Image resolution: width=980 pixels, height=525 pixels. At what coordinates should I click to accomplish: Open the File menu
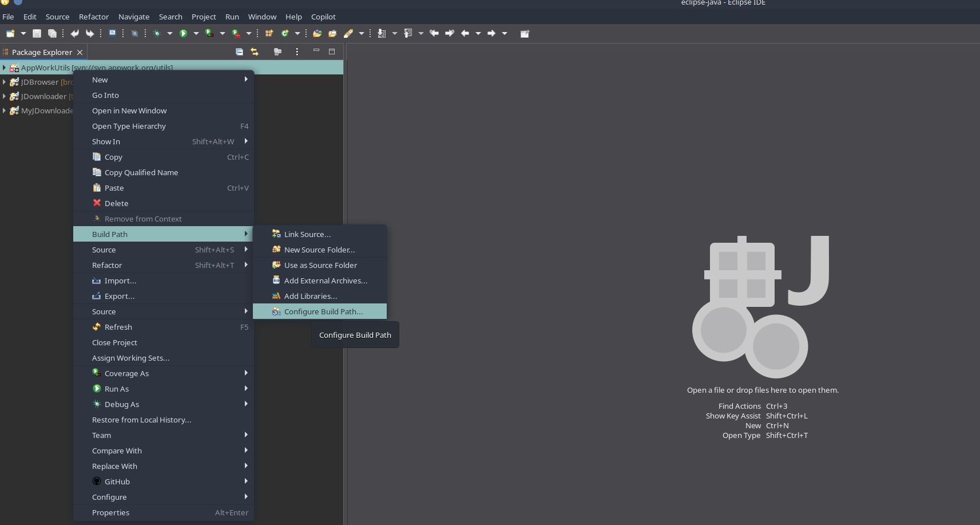(x=8, y=17)
